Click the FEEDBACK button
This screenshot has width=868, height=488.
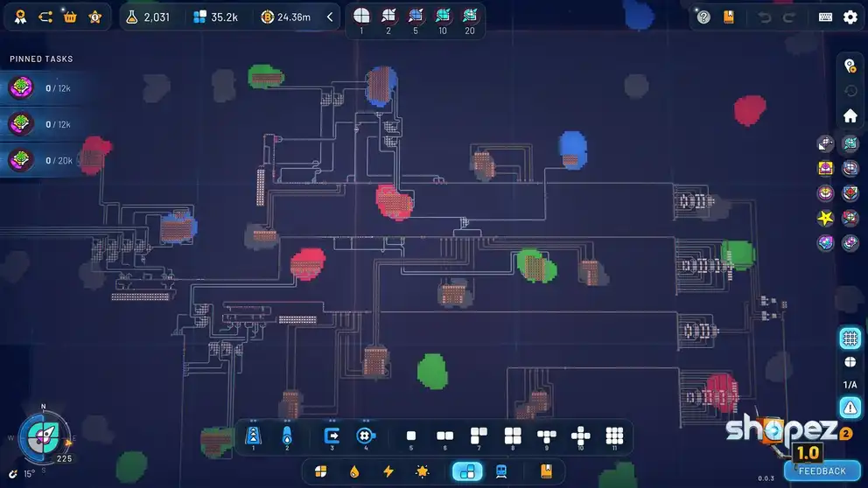pyautogui.click(x=822, y=471)
